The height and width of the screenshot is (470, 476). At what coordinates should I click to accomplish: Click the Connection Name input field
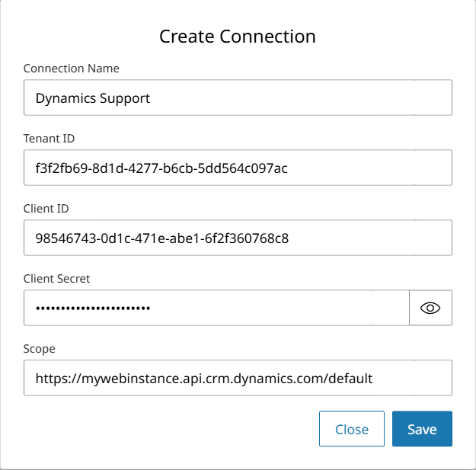[x=238, y=98]
